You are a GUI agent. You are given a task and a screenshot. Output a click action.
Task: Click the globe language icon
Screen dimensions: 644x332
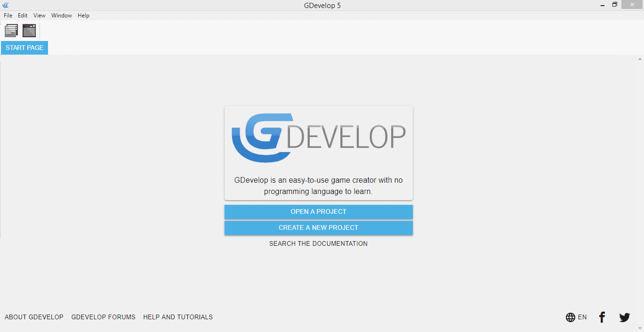[x=571, y=317]
